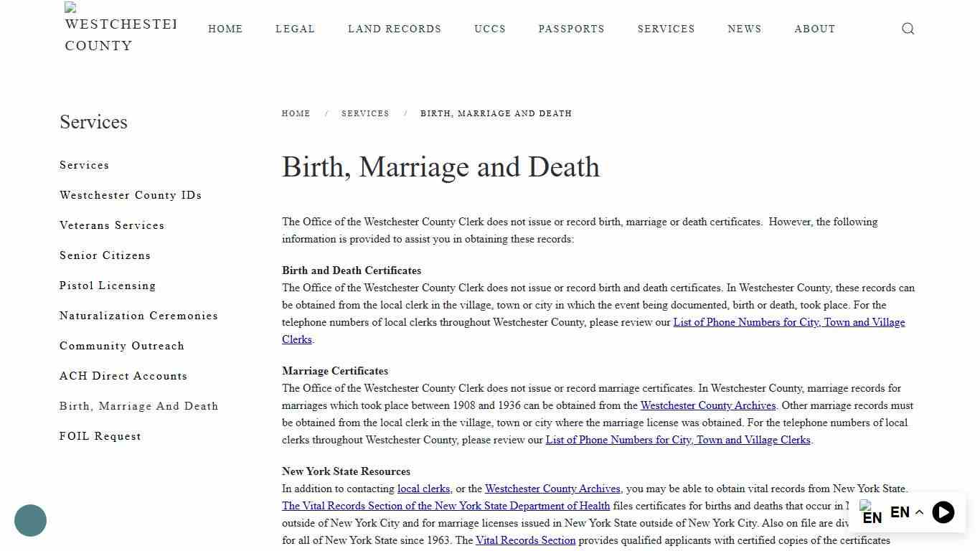
Task: Click the Westchester County logo
Action: click(x=119, y=29)
